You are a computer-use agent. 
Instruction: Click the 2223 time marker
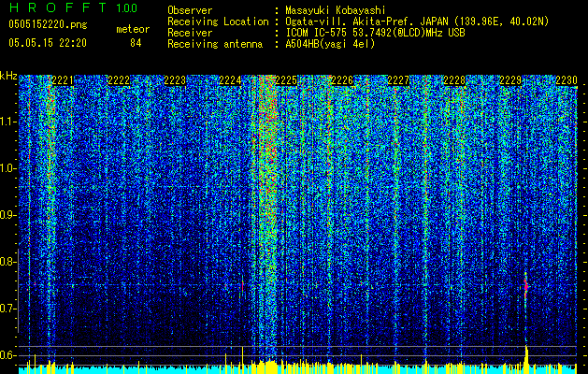coord(175,80)
